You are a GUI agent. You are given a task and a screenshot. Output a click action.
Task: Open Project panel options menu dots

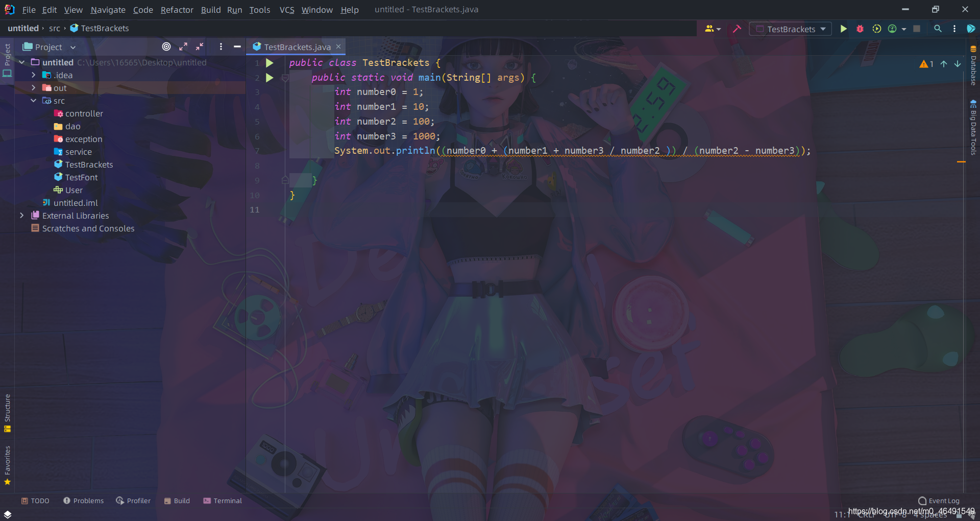coord(221,46)
